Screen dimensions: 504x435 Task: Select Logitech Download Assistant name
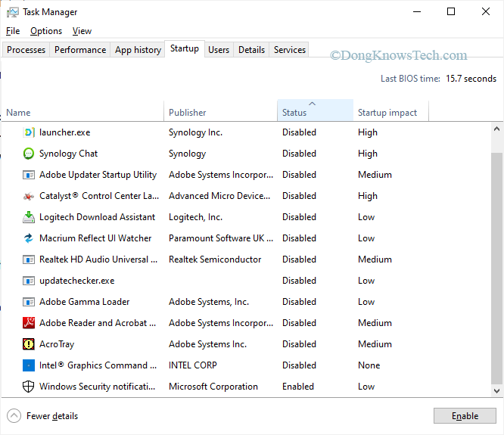click(x=97, y=217)
